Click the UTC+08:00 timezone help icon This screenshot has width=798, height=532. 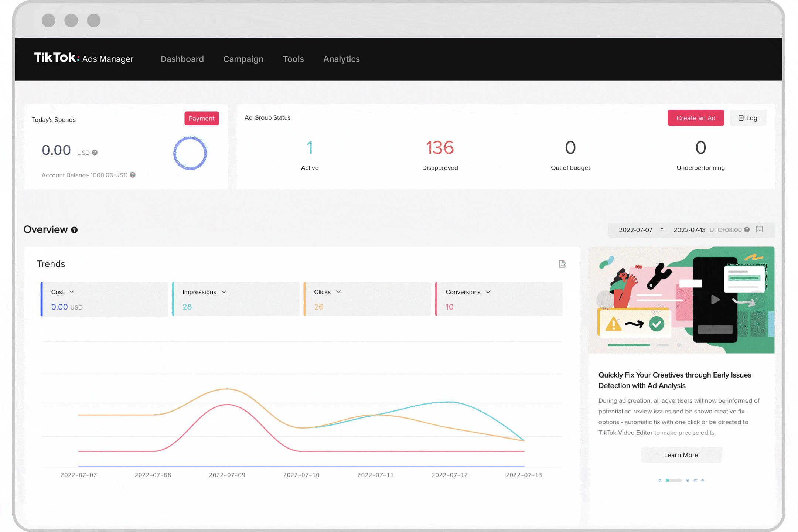click(x=747, y=230)
